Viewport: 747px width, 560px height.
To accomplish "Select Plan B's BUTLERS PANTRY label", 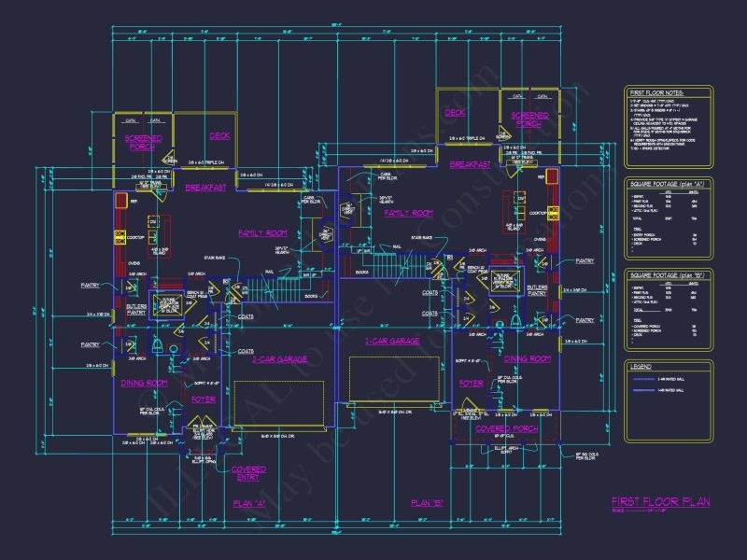I will (x=537, y=290).
